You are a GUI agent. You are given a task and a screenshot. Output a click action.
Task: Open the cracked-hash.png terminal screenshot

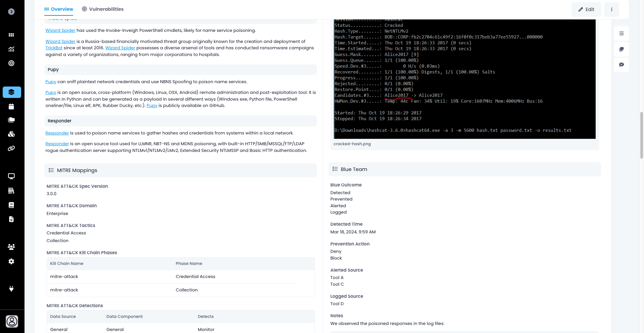click(465, 79)
